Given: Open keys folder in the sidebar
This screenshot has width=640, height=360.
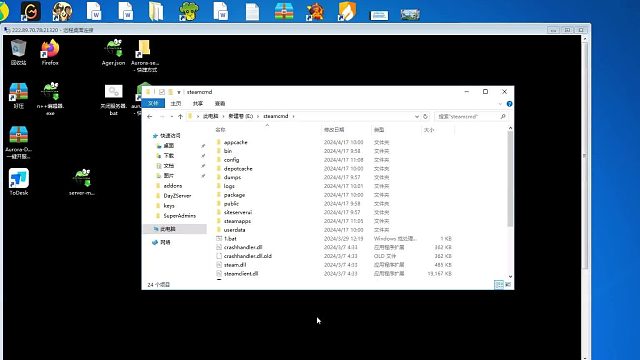Looking at the screenshot, I should pos(169,206).
